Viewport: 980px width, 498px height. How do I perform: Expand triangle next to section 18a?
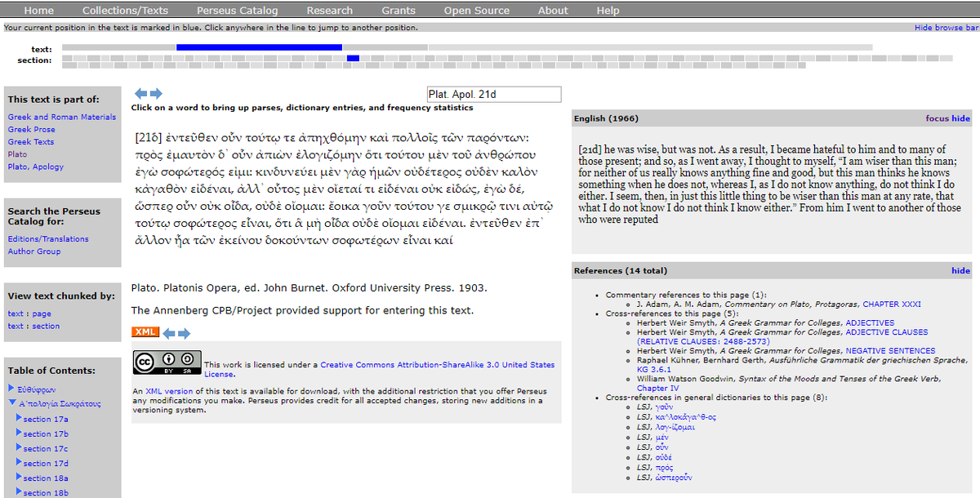coord(19,477)
